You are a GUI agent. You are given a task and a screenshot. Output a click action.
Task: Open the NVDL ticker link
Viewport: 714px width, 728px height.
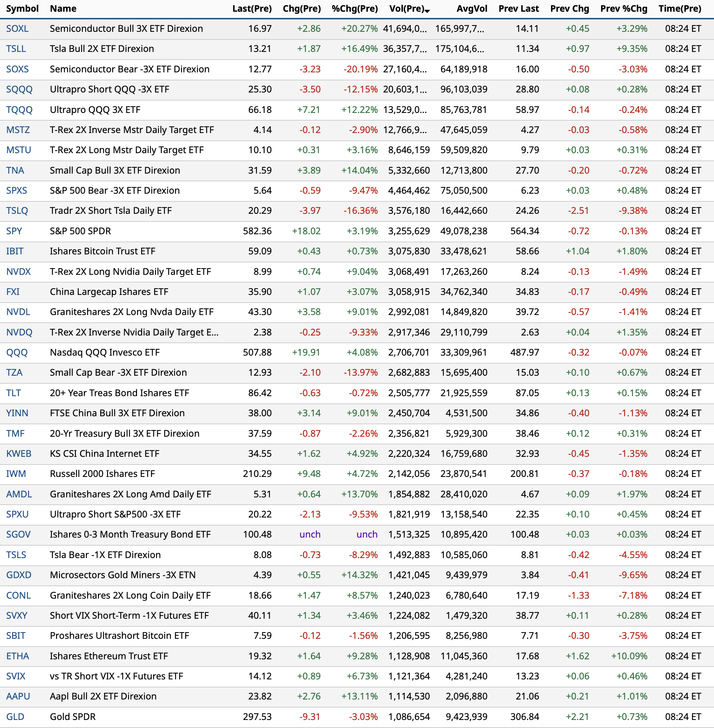18,312
